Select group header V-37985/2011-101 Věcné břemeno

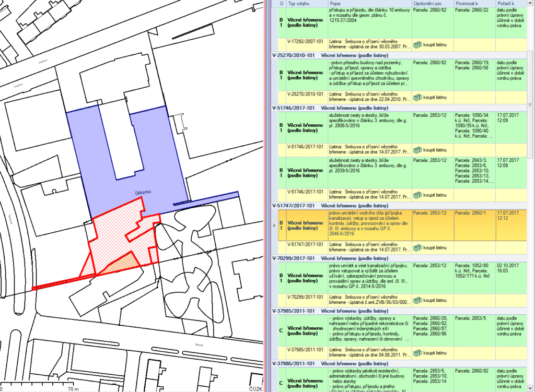point(399,311)
